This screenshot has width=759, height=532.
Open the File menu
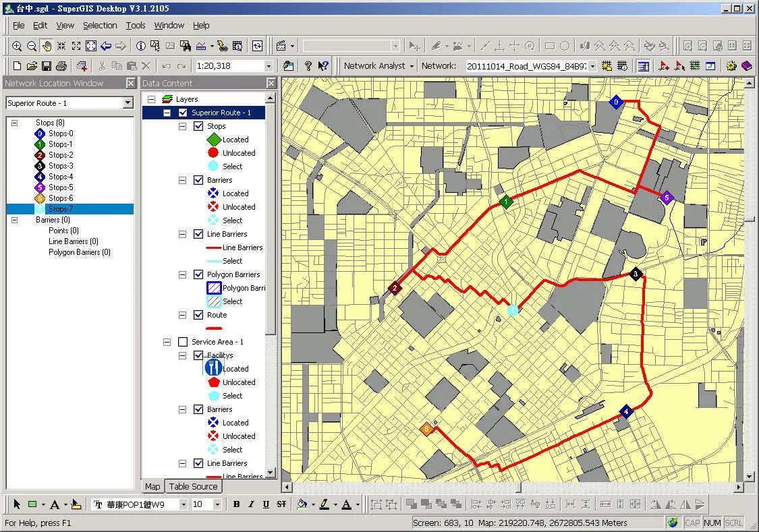click(x=19, y=26)
